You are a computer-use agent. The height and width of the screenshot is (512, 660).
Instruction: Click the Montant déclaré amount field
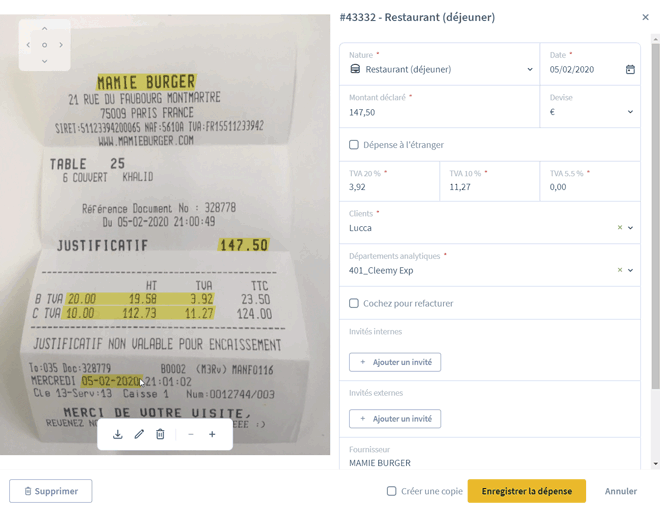coord(439,107)
